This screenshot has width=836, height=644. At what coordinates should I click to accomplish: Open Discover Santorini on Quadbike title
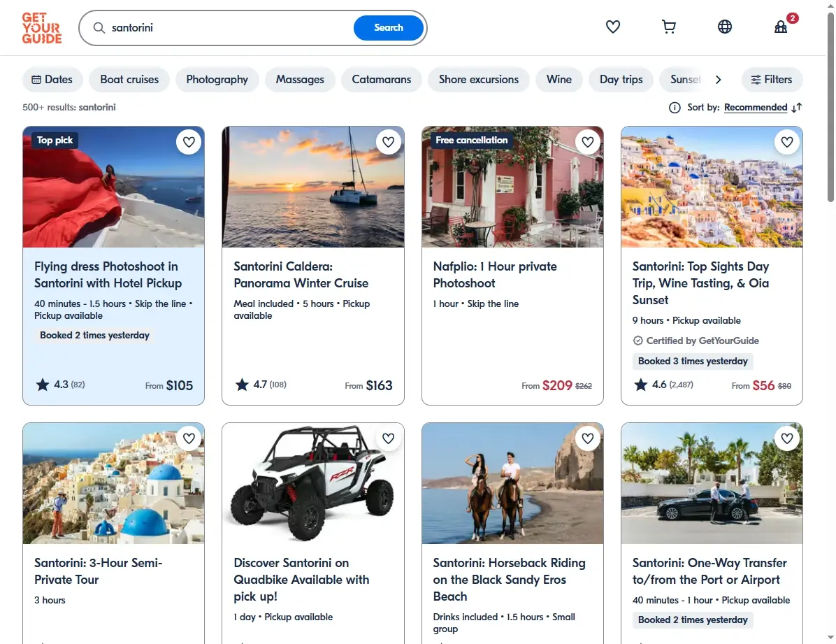point(301,580)
